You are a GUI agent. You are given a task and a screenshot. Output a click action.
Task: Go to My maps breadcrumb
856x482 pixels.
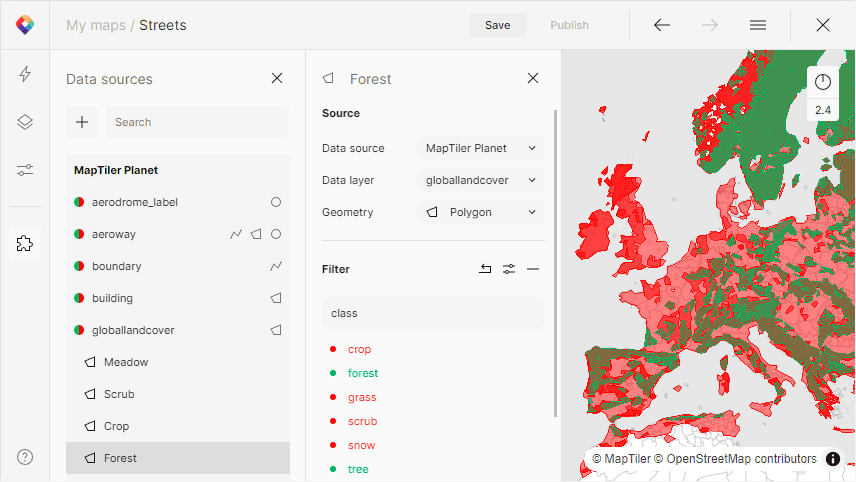click(96, 25)
